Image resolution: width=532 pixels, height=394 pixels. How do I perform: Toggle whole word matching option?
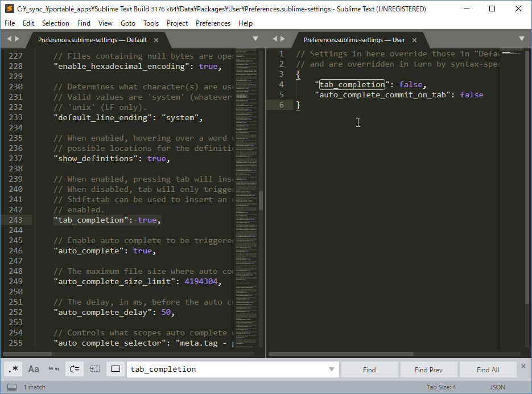[54, 369]
